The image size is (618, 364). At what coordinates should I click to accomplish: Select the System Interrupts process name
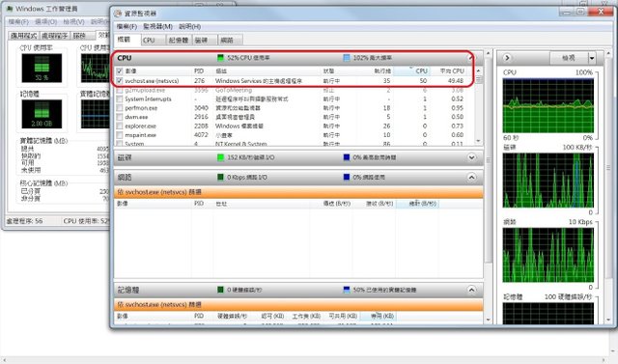(148, 98)
